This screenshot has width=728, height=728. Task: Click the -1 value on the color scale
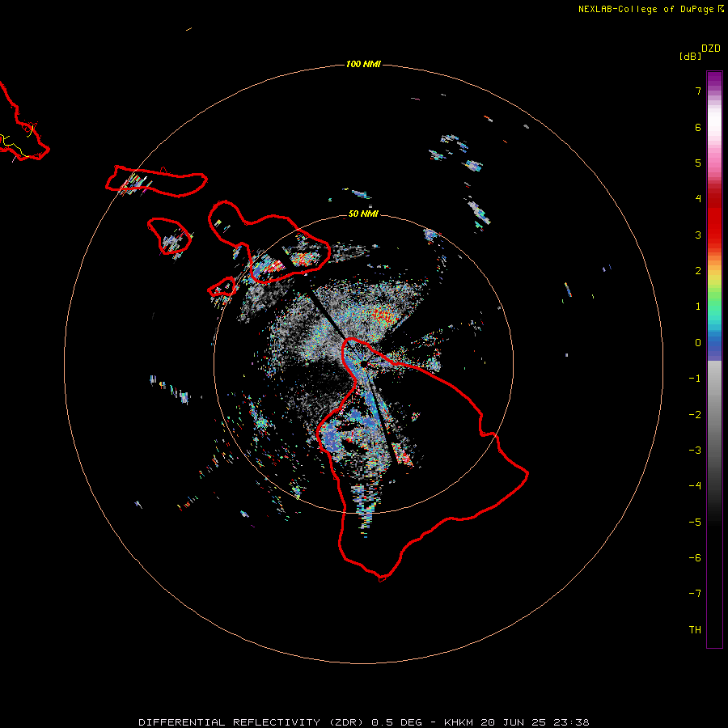pyautogui.click(x=695, y=379)
